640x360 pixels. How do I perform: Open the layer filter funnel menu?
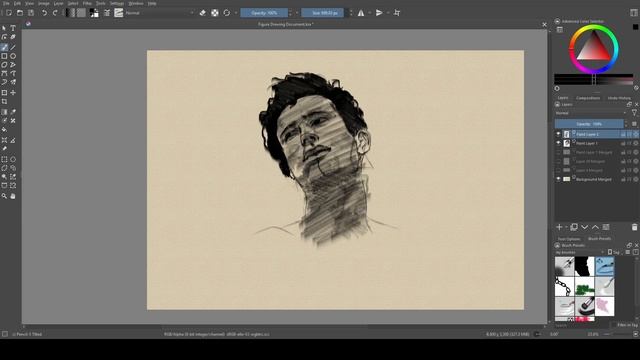click(x=634, y=113)
